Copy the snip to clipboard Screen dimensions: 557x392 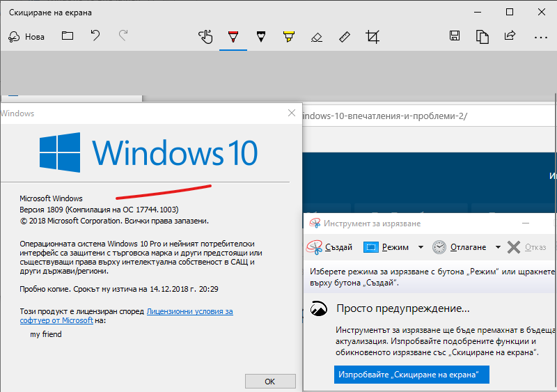[482, 37]
